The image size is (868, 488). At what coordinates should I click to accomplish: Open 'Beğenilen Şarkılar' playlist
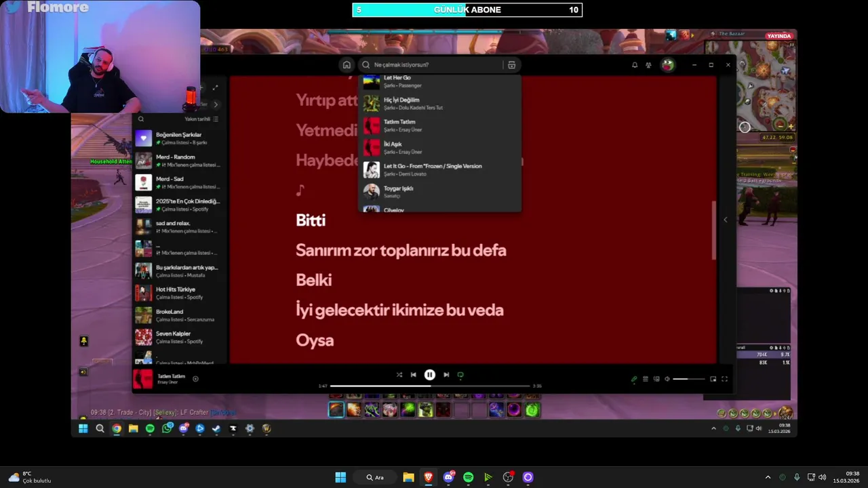coord(179,138)
